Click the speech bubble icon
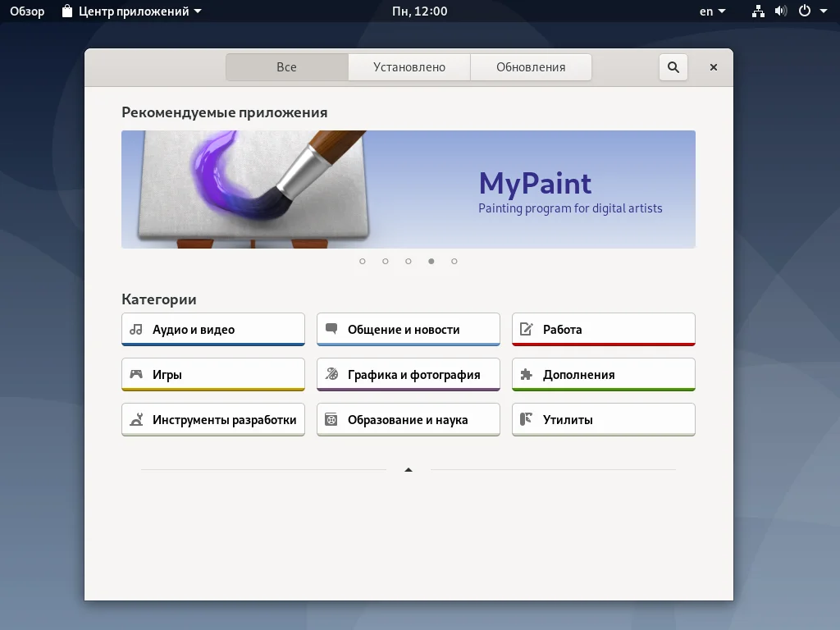840x630 pixels. click(331, 328)
